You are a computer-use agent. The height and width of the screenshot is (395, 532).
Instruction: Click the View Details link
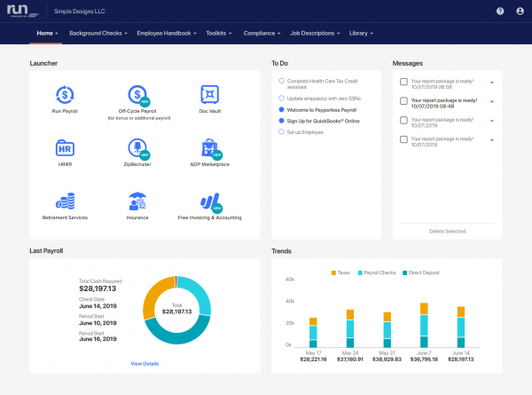click(145, 363)
